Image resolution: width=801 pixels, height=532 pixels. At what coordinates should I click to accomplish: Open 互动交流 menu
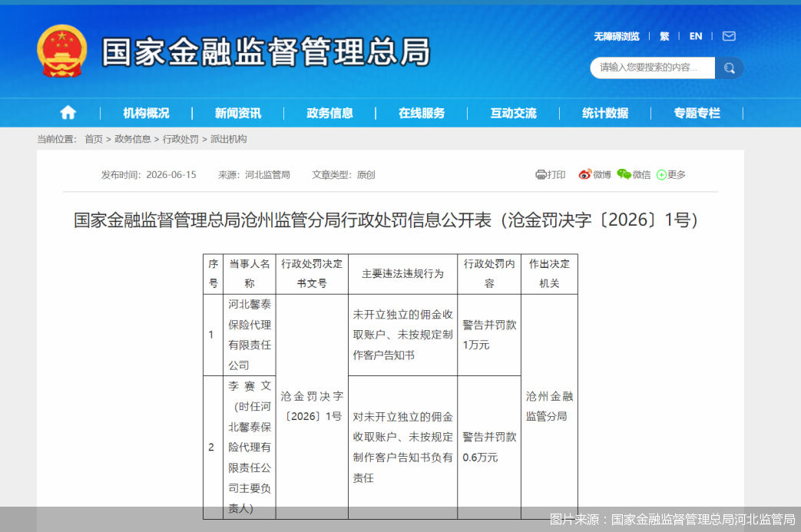click(514, 114)
